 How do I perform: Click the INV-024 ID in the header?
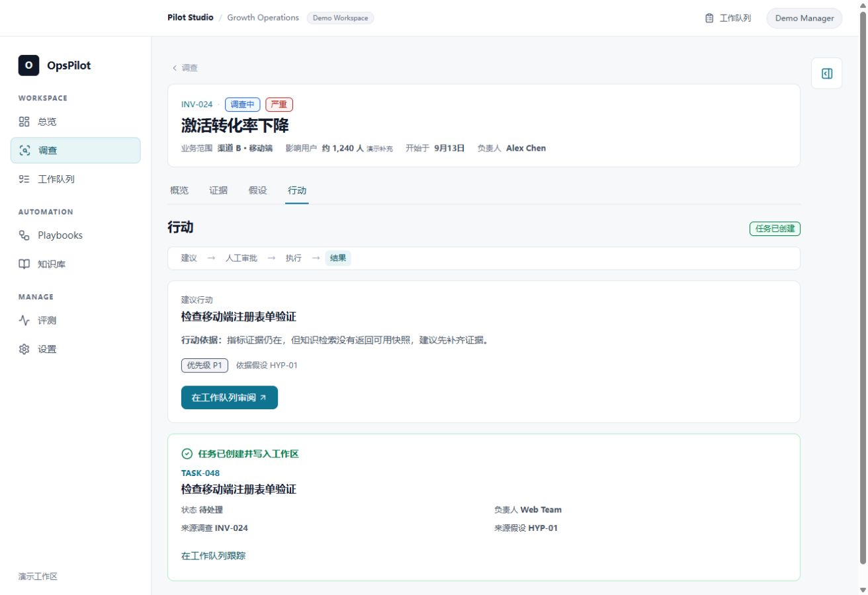click(197, 104)
